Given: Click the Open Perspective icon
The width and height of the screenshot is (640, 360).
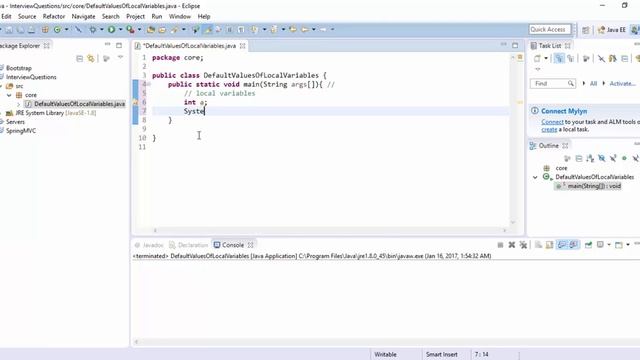Looking at the screenshot, I should coord(586,30).
